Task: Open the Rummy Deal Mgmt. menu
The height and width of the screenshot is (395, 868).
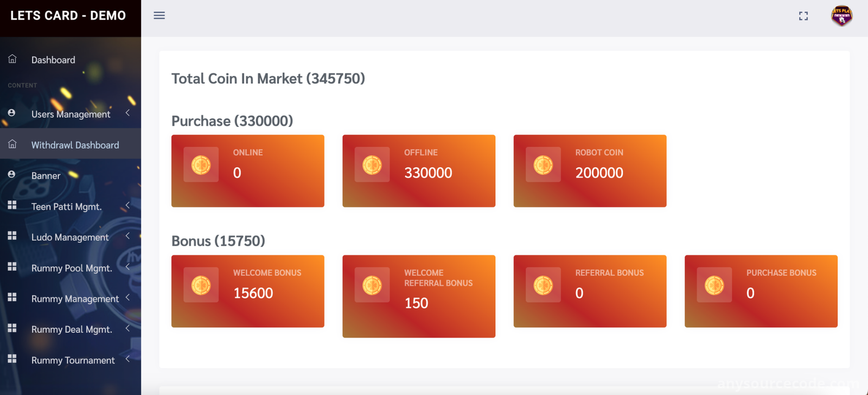Action: [x=71, y=329]
